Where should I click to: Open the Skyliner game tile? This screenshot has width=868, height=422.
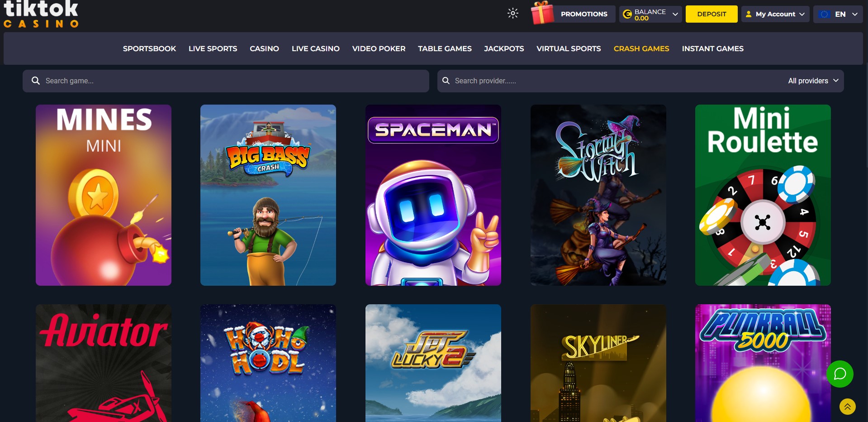click(598, 363)
